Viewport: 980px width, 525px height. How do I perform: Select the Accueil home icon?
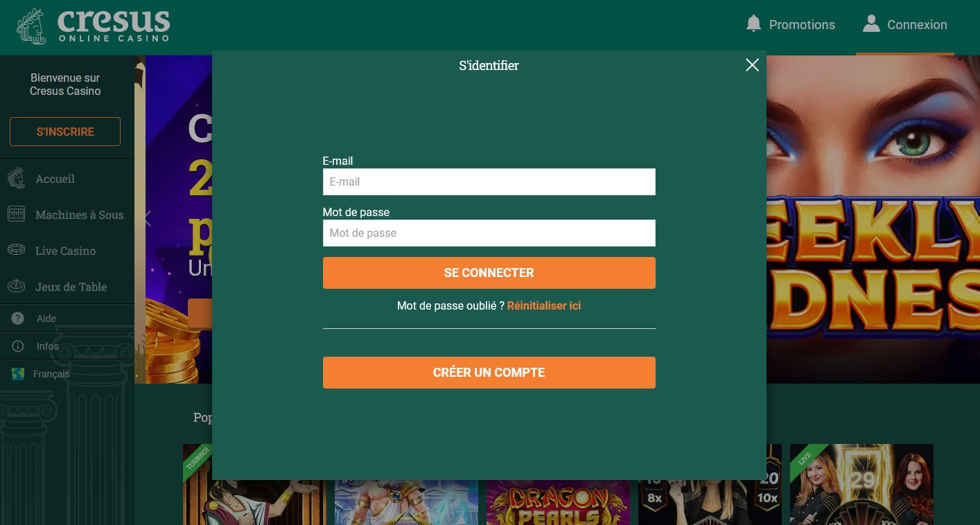tap(17, 178)
